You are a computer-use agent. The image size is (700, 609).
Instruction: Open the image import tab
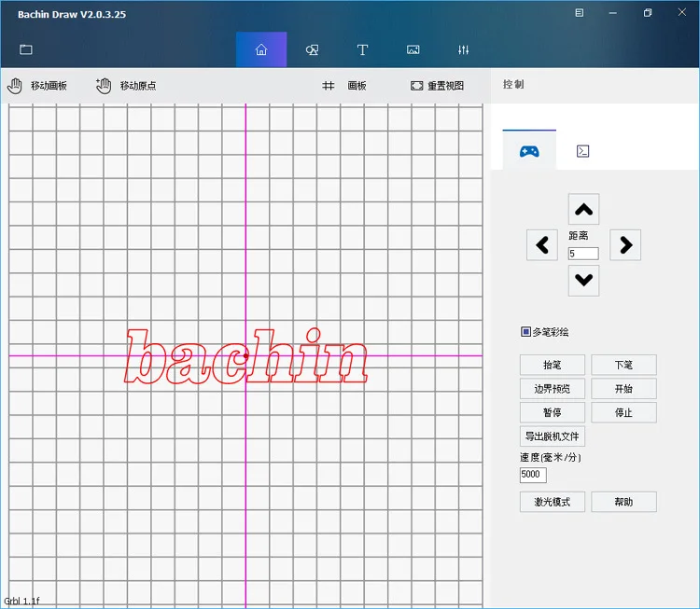coord(413,49)
